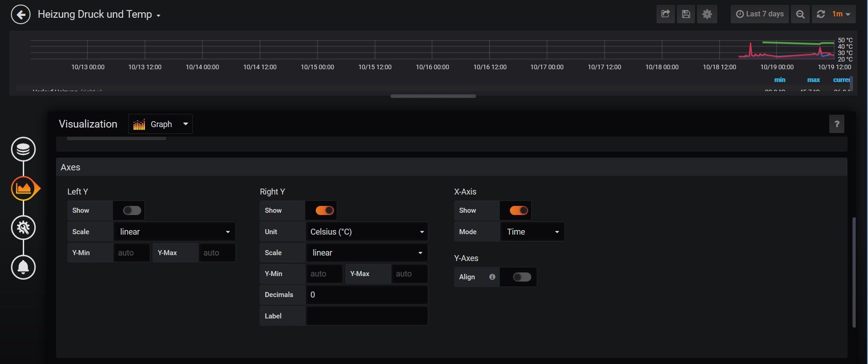This screenshot has width=868, height=364.
Task: Enable the Y-Axes Align toggle
Action: tap(521, 277)
